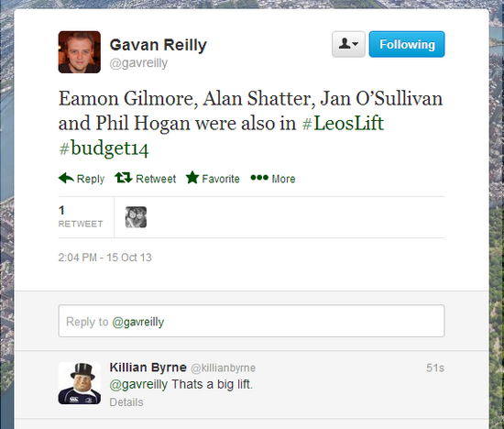Click the Favorite star icon
Viewport: 504px width, 429px height.
[192, 178]
